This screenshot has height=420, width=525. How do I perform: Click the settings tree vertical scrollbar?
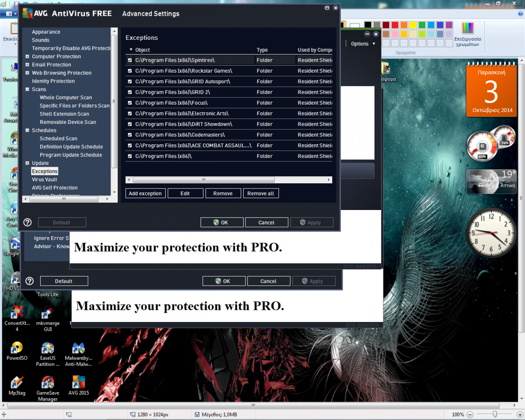(114, 101)
